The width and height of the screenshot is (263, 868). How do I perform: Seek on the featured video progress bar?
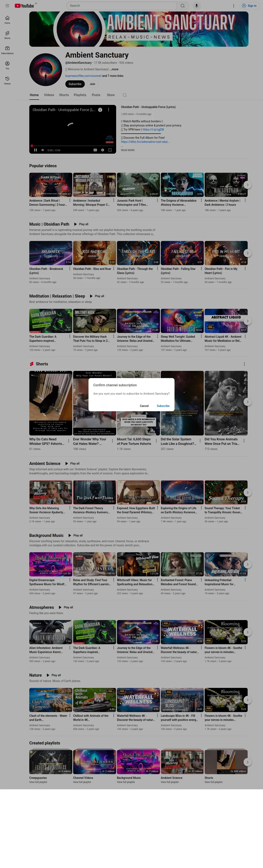[x=73, y=146]
